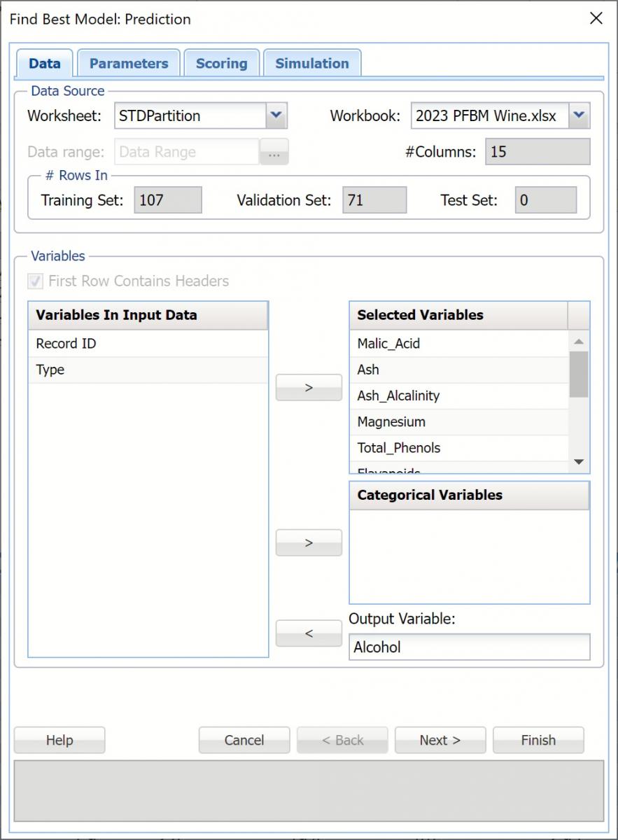Open the Simulation tab
This screenshot has height=840, width=618.
[x=311, y=63]
